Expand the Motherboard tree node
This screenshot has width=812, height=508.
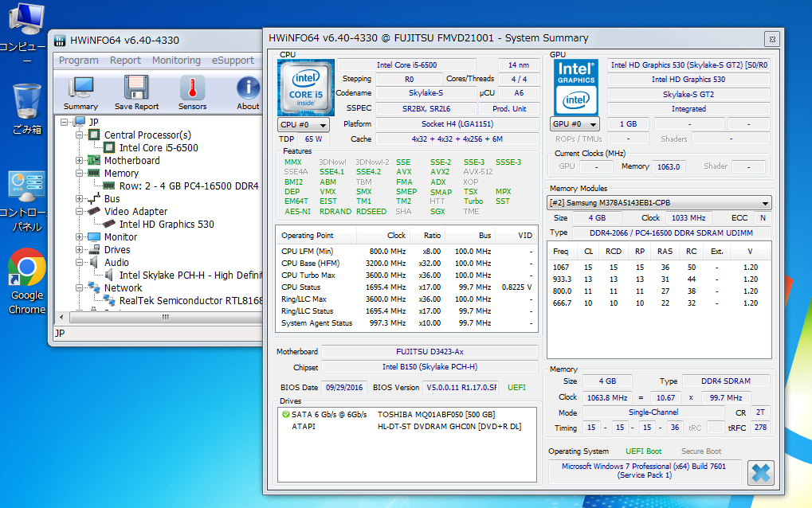point(80,161)
